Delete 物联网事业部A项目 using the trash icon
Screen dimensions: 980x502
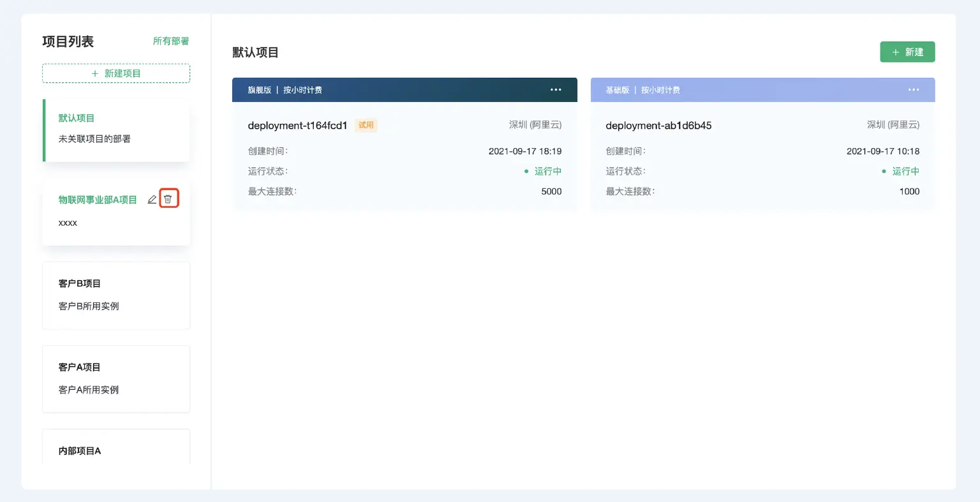(168, 198)
